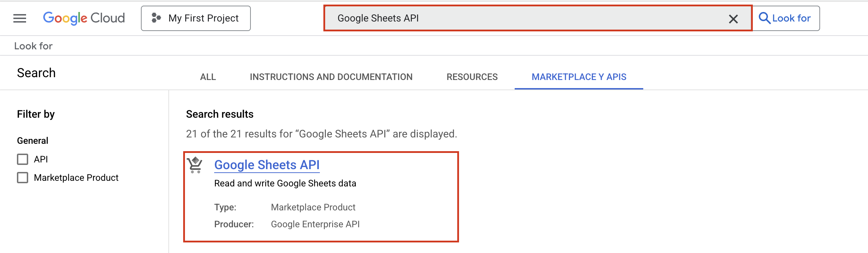Click the Google Enterprise API producer value
Viewport: 868px width, 253px height.
(315, 224)
